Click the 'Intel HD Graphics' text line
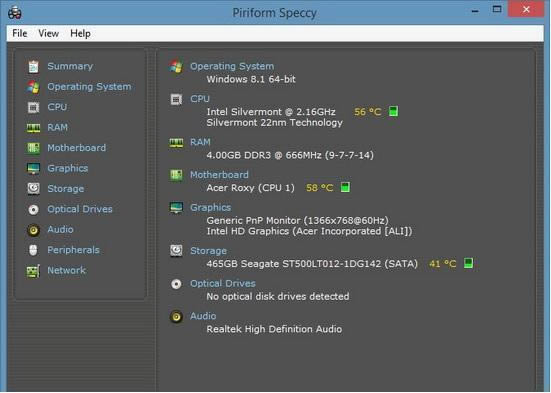The image size is (551, 393). click(x=309, y=231)
